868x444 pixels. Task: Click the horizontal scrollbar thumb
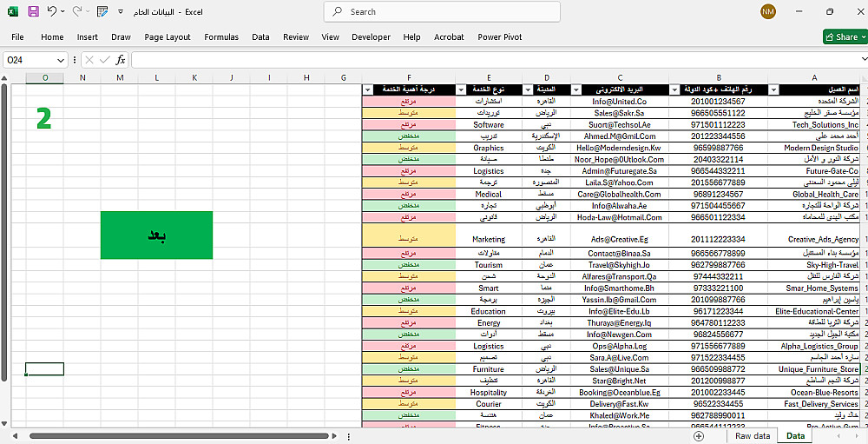tap(179, 436)
